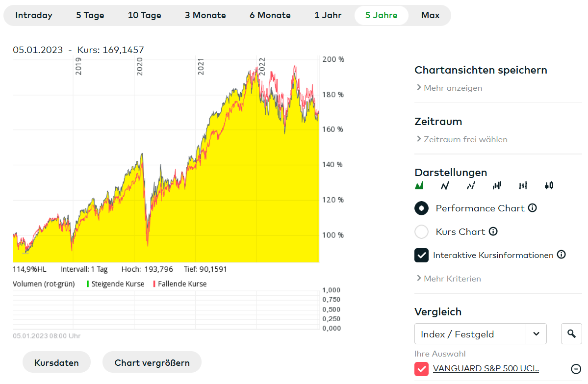588x384 pixels.
Task: Switch to the 1 Jahr tab
Action: tap(328, 15)
